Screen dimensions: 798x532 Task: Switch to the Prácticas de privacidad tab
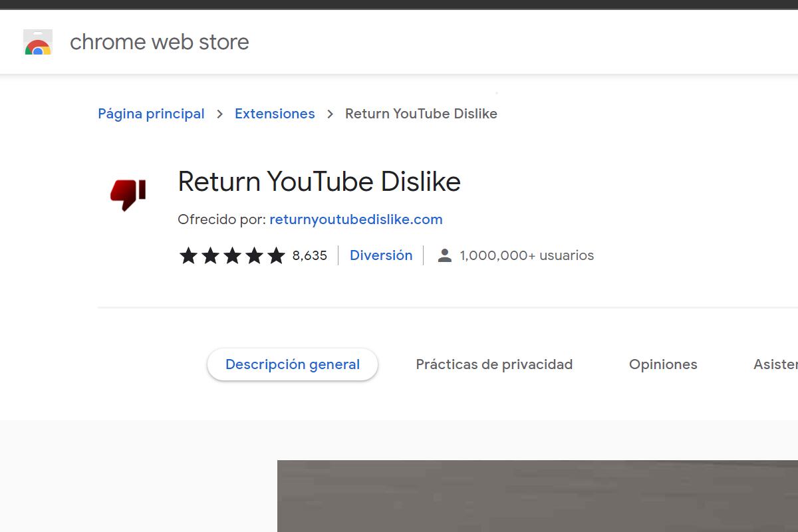tap(494, 364)
